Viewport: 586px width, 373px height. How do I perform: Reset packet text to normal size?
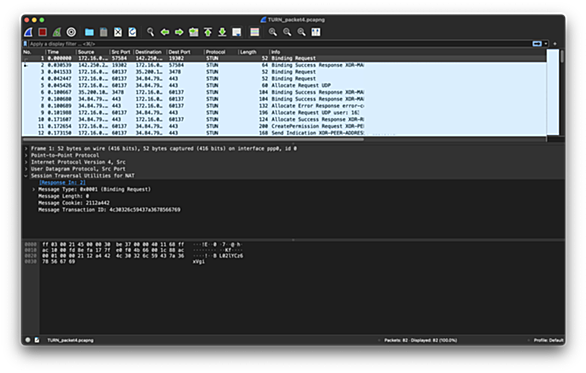pyautogui.click(x=301, y=32)
